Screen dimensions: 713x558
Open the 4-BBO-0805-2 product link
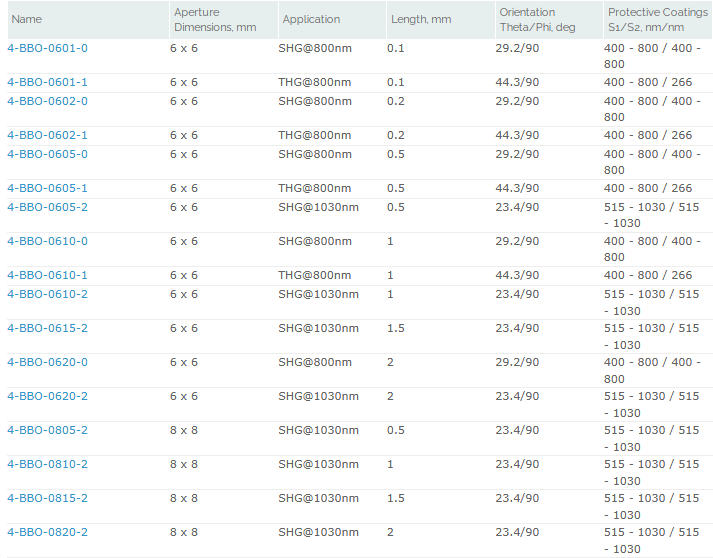tap(47, 430)
